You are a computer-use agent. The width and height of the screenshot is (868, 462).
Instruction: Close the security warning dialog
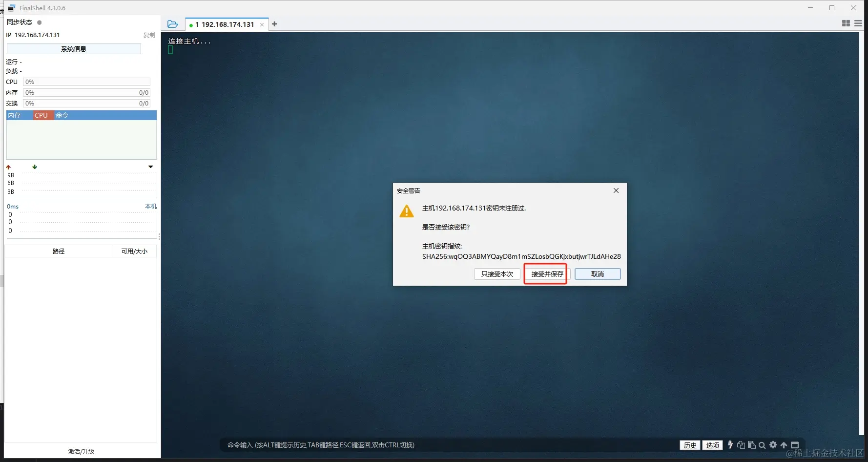click(616, 190)
